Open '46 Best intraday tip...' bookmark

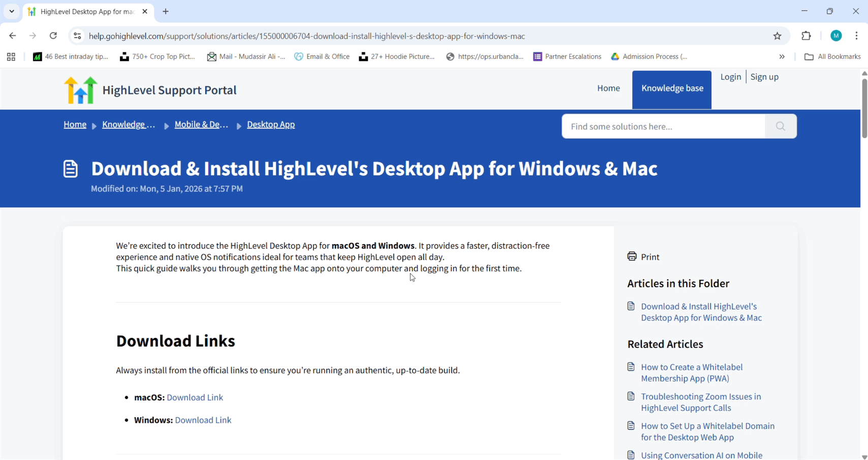coord(71,56)
